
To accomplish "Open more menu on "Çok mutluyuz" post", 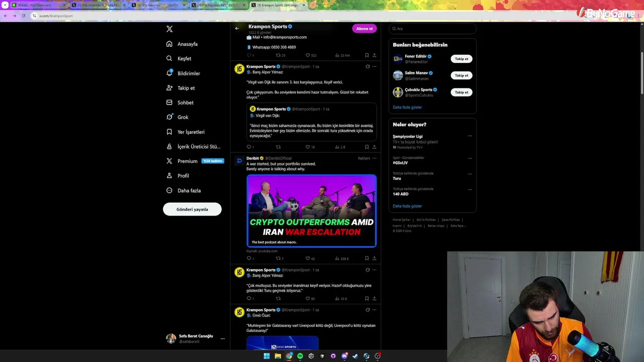I will coord(374,270).
